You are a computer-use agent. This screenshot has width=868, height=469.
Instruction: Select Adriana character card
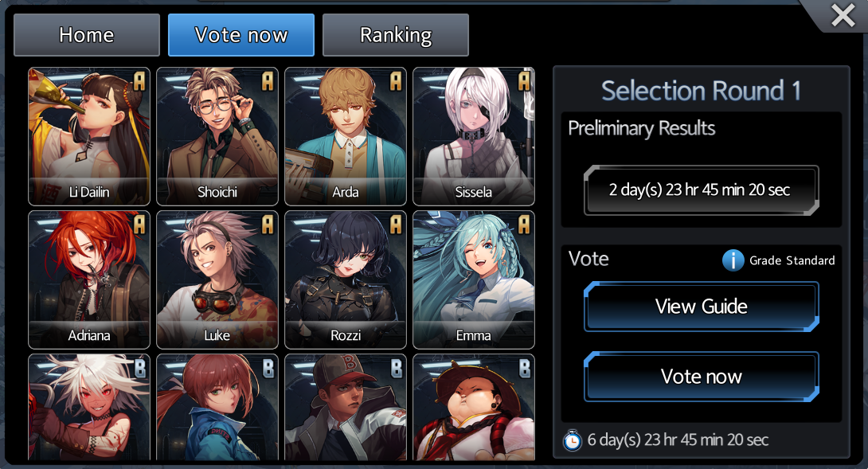tap(89, 279)
